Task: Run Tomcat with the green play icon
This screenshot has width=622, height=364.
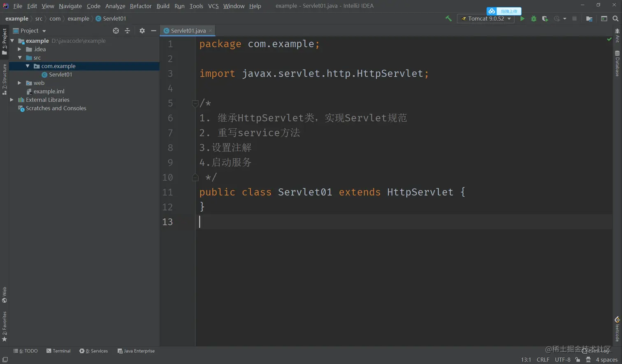Action: [522, 19]
